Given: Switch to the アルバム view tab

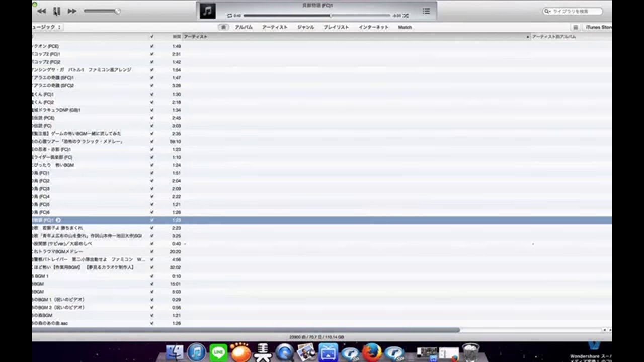Looking at the screenshot, I should click(x=244, y=27).
